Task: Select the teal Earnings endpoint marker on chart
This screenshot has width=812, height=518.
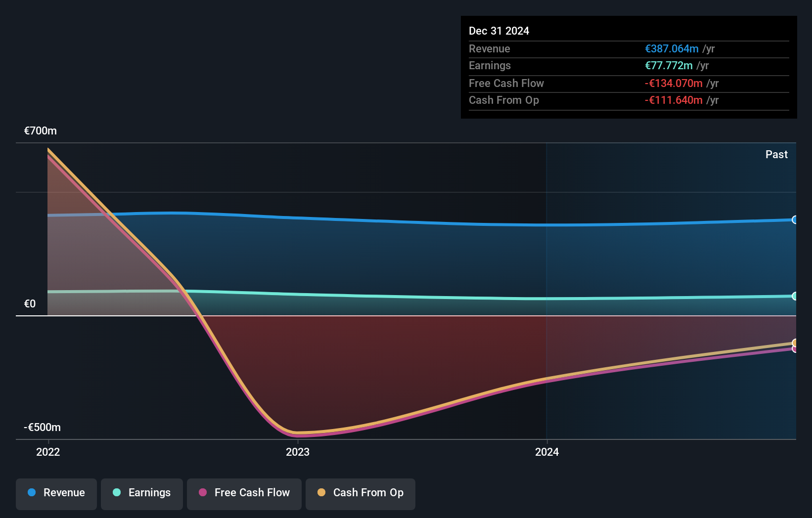Action: click(x=795, y=296)
